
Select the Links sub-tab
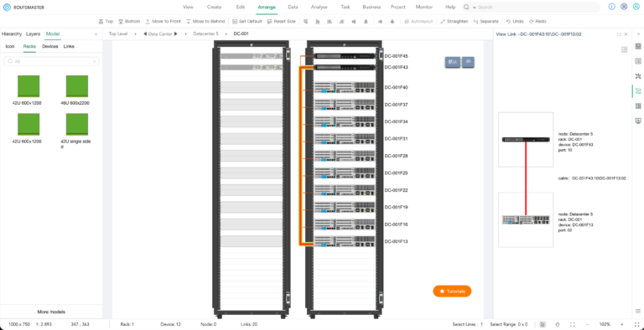[x=69, y=46]
